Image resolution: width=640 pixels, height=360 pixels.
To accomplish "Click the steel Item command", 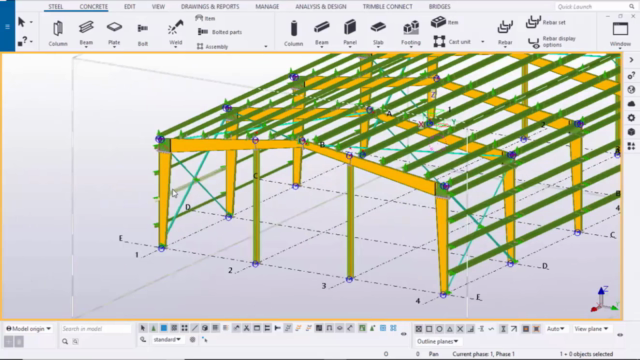I will coord(205,18).
